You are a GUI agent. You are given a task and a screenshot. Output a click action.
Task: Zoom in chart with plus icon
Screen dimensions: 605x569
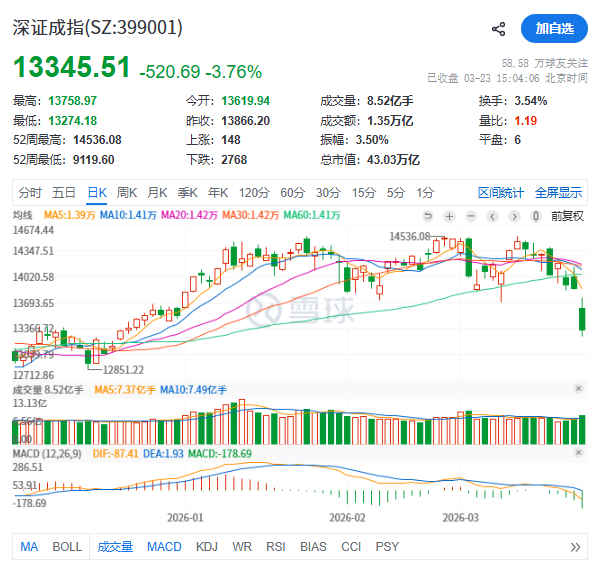coord(449,216)
